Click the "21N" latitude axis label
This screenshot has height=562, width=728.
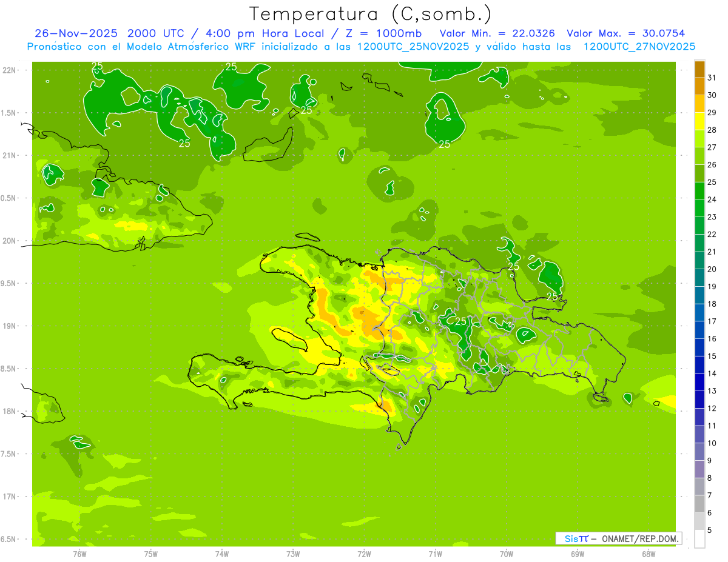pos(10,155)
